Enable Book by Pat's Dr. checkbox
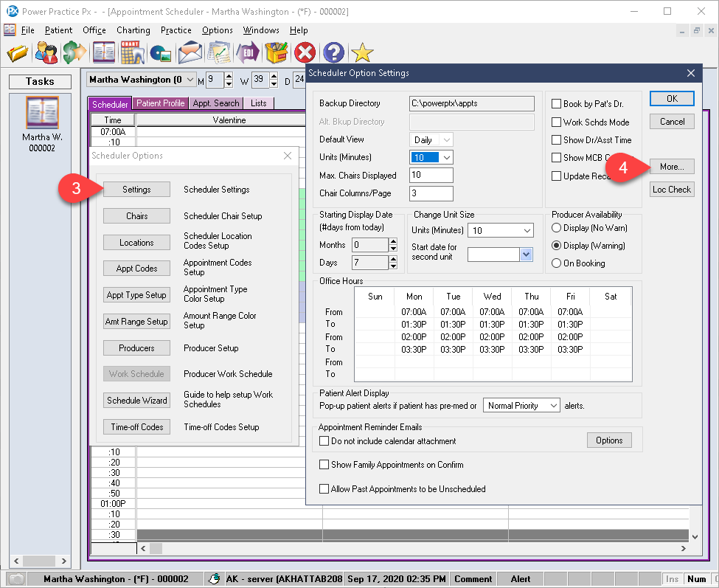Image resolution: width=719 pixels, height=588 pixels. 556,104
